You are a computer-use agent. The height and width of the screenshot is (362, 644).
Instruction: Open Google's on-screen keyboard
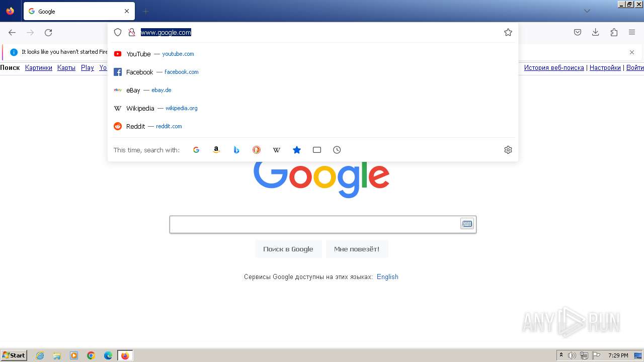(467, 224)
